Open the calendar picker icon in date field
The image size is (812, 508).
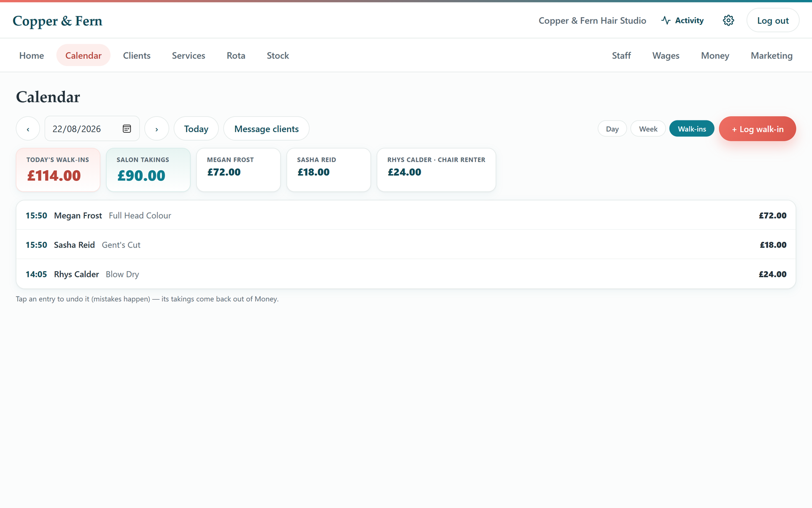(x=127, y=129)
